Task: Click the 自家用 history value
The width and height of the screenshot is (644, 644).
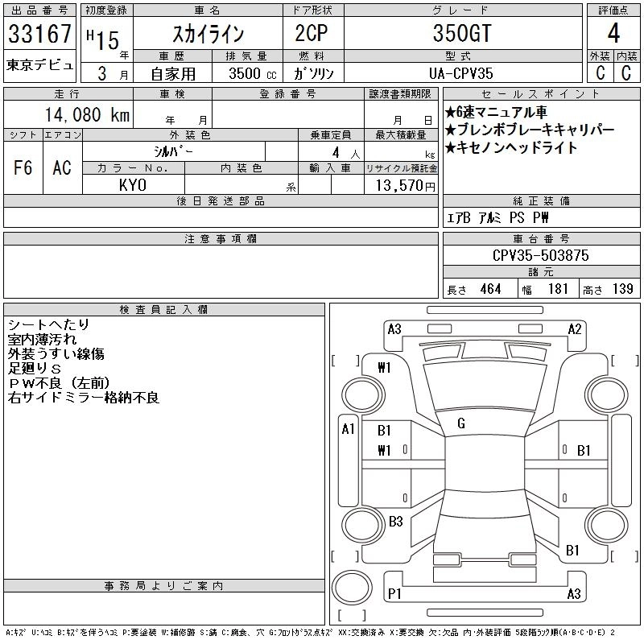Action: point(173,74)
